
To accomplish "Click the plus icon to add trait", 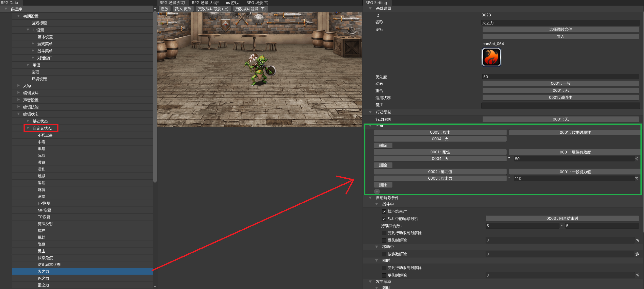I will pos(377,192).
